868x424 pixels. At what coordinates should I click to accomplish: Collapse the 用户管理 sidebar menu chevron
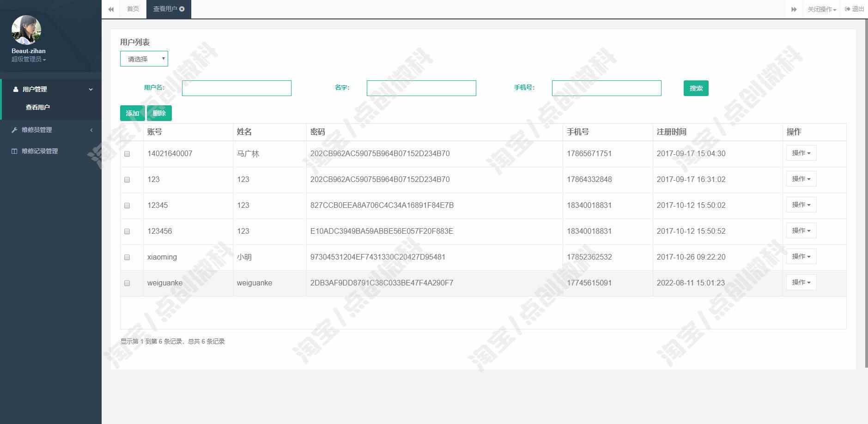(x=91, y=89)
